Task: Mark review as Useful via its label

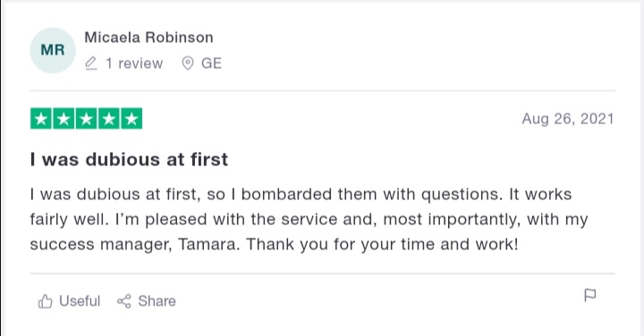Action: click(80, 301)
